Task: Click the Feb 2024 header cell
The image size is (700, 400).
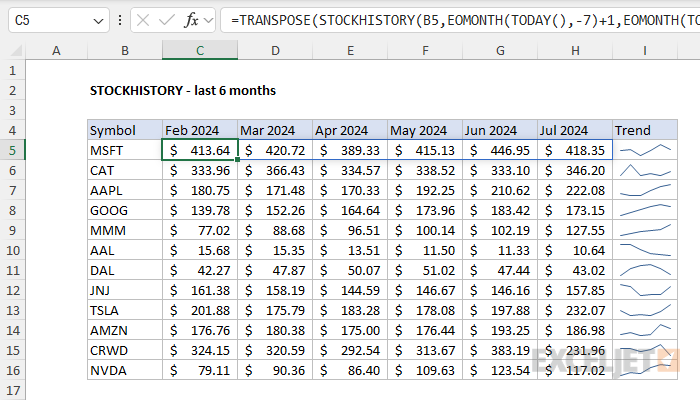Action: click(200, 130)
